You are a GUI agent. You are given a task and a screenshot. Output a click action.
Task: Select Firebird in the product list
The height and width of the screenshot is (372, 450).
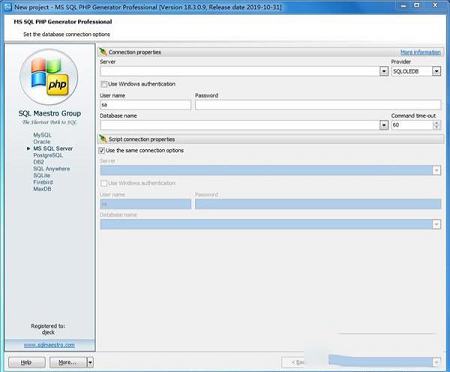coord(43,182)
